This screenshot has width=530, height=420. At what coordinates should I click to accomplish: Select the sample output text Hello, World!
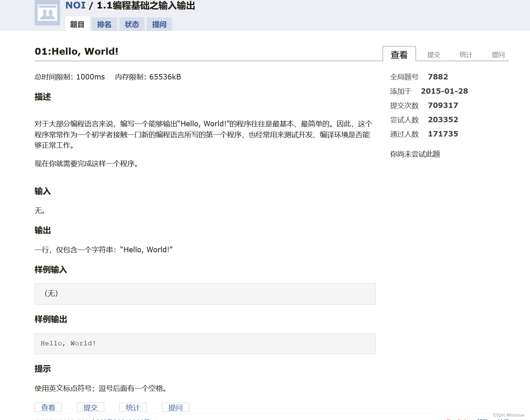coord(68,343)
